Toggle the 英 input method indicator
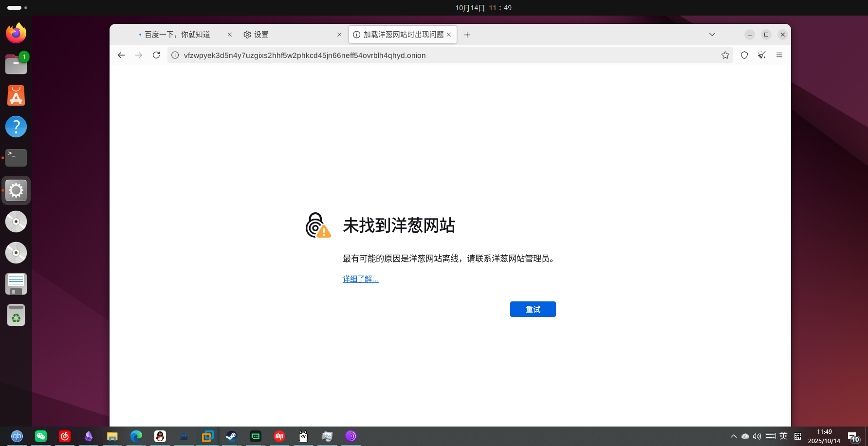The height and width of the screenshot is (446, 868). click(x=783, y=436)
